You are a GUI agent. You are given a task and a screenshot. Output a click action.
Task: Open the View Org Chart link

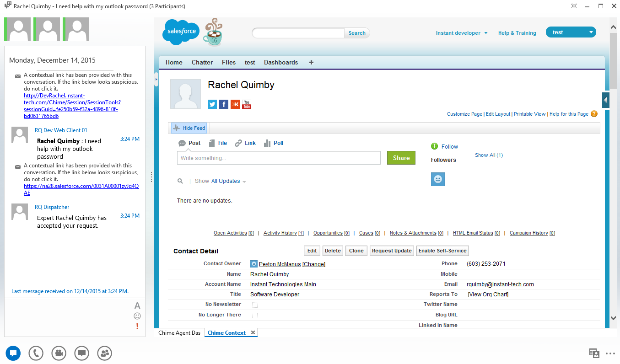(x=488, y=294)
